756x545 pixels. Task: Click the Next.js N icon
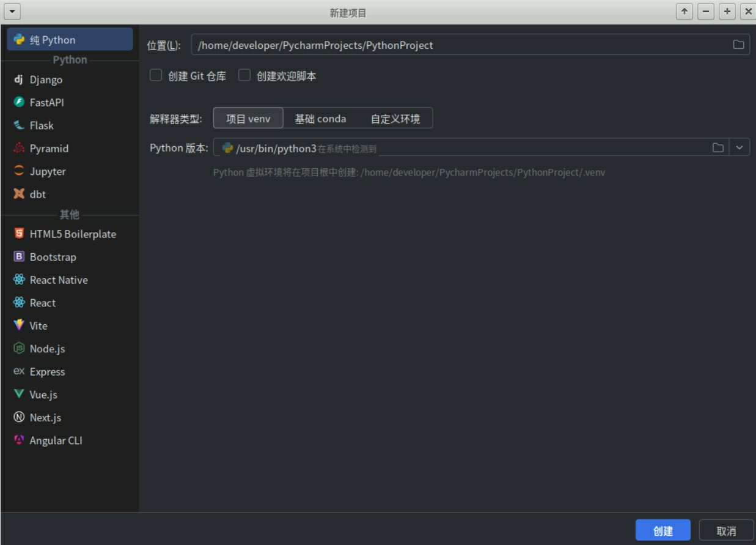coord(19,417)
